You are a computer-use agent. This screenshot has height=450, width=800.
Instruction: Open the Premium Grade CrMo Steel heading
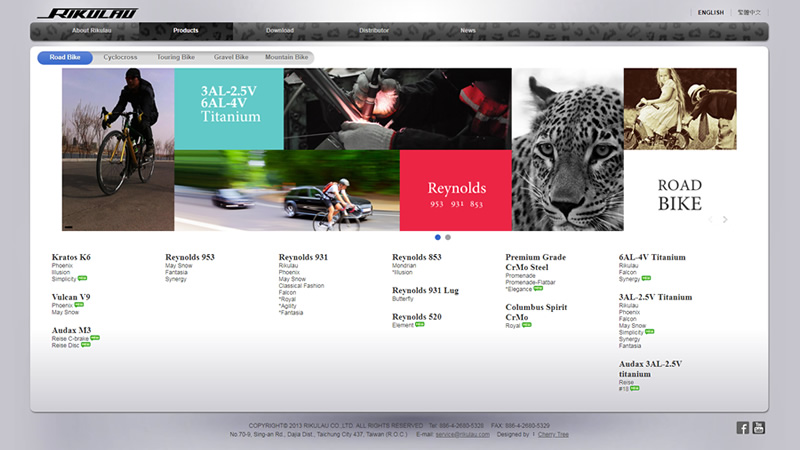pos(536,262)
